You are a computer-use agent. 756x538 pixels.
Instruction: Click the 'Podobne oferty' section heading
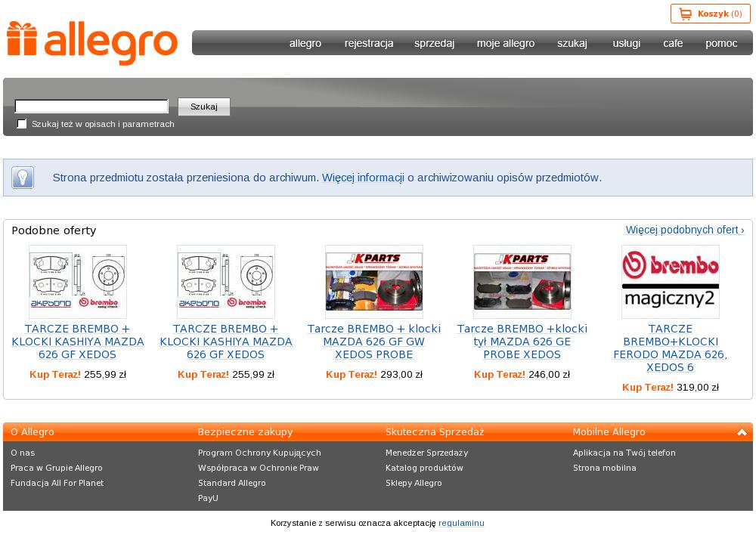(x=54, y=230)
